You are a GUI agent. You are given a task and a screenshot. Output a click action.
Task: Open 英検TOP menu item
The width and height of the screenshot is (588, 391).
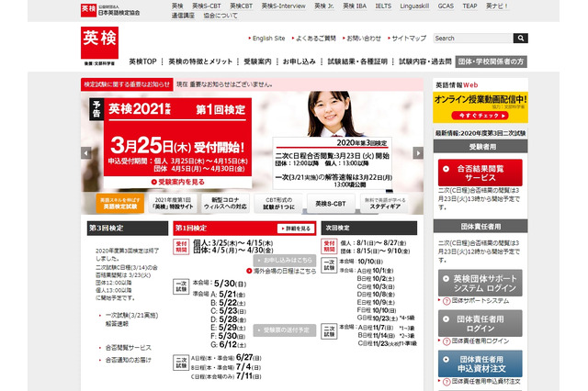click(x=142, y=61)
